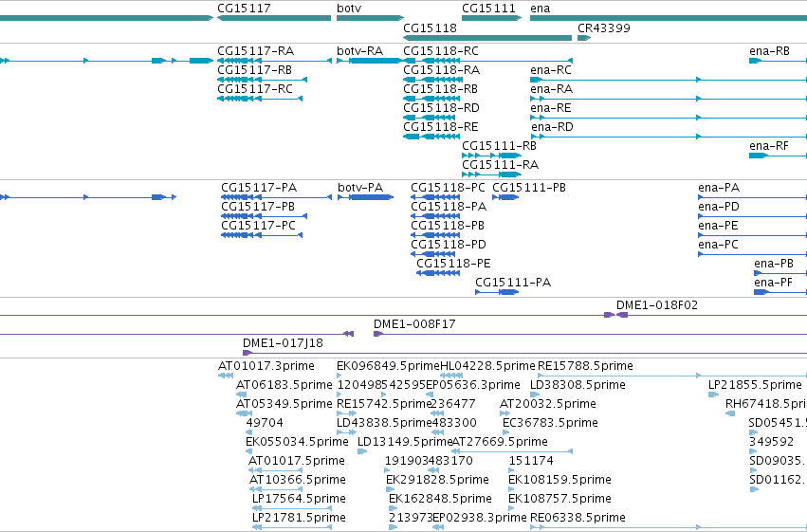Select transcript CG15111-RB
Screen dimensions: 807x532
(499, 146)
